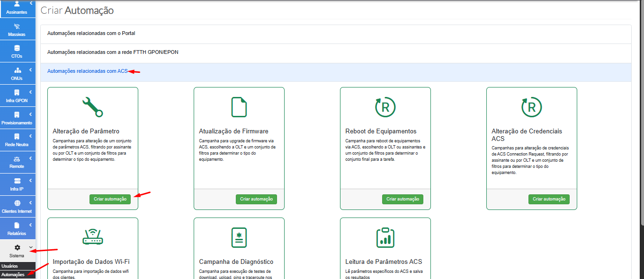Select the Assinantes sidebar icon
Screen dimensions: 644x279
[x=18, y=5]
